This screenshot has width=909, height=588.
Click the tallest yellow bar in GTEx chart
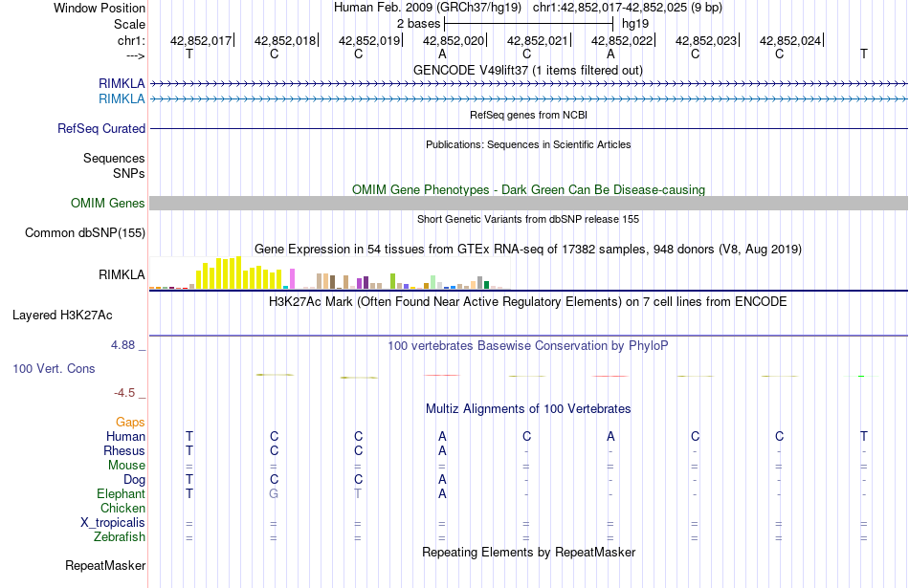coord(238,272)
